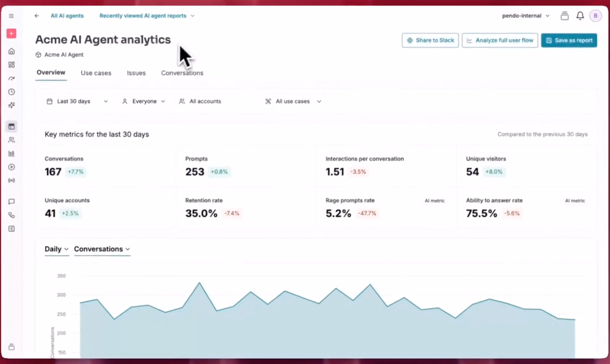Open the clock icon in sidebar

(11, 92)
